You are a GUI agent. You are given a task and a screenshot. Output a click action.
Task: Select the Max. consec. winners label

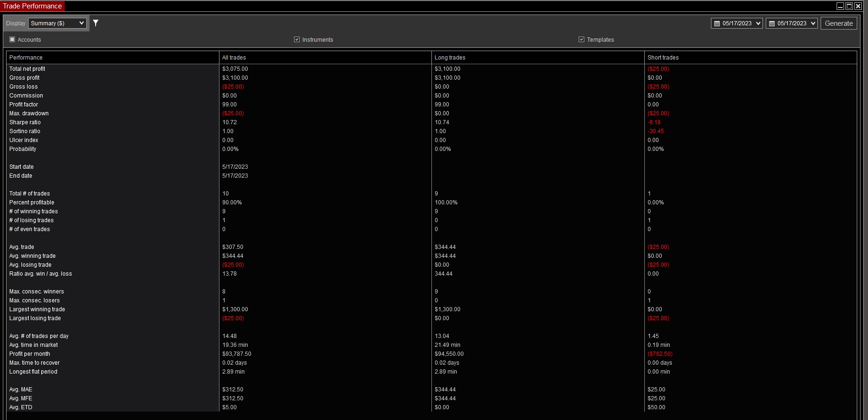37,292
